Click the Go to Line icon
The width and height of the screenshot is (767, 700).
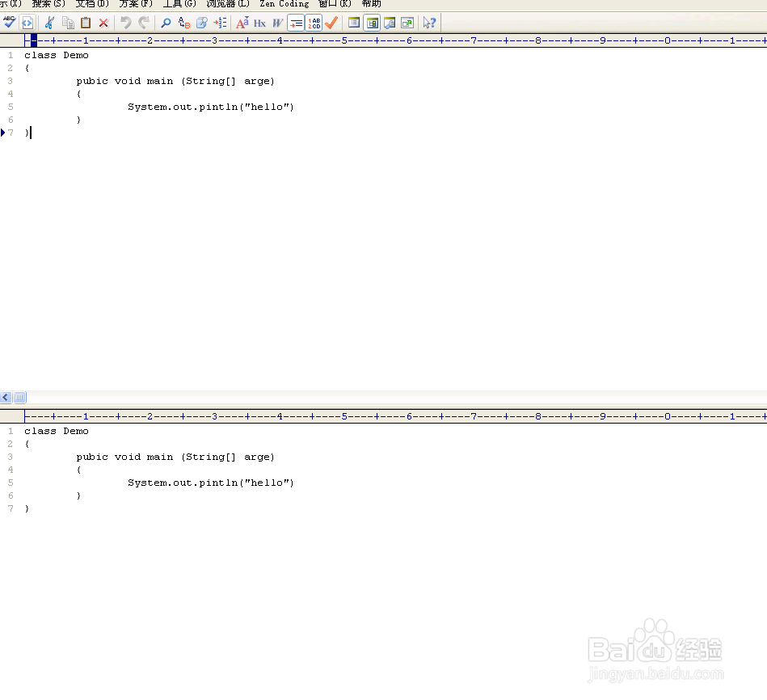pos(220,23)
